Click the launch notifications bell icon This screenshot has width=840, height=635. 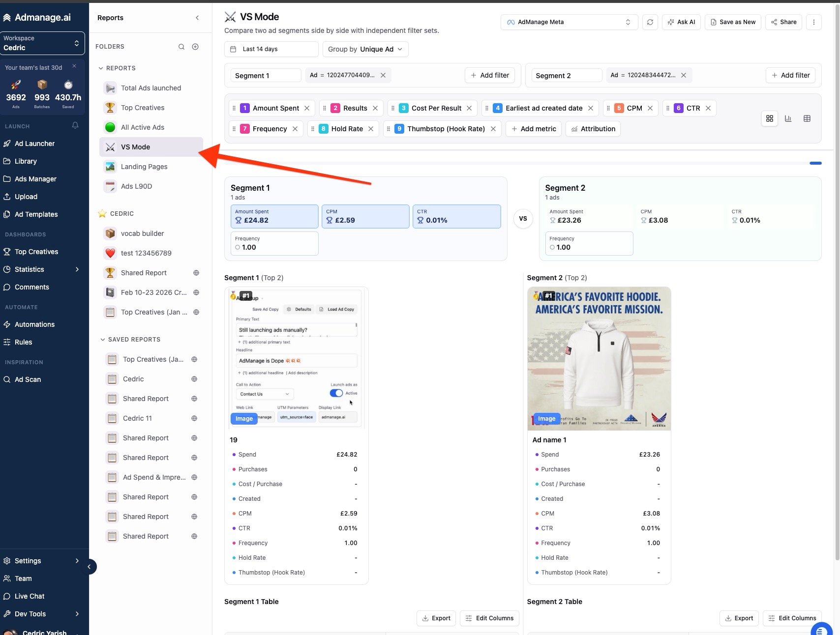[x=75, y=125]
